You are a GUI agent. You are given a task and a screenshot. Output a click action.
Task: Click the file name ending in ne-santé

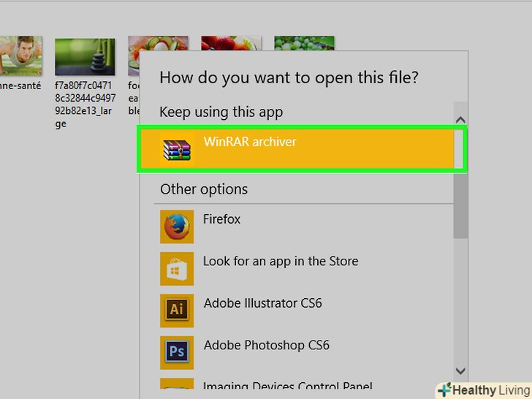point(20,85)
